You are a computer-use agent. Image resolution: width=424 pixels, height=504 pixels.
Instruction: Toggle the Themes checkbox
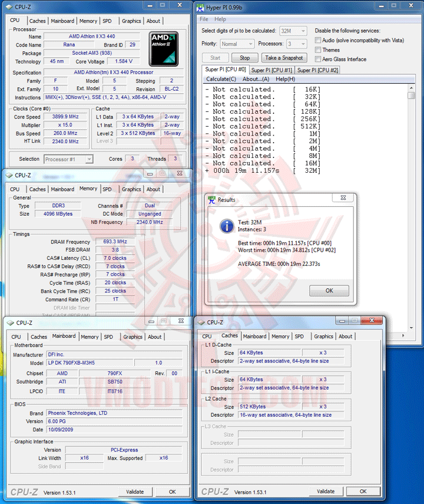(x=318, y=50)
